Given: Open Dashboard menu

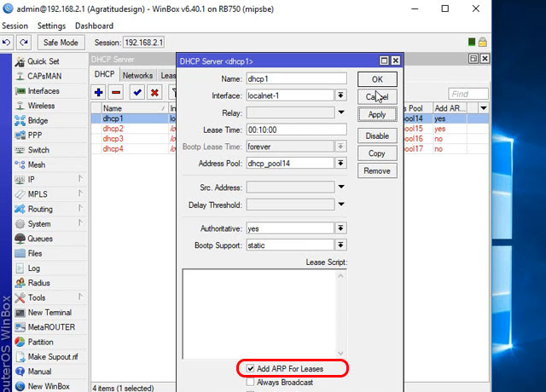Looking at the screenshot, I should point(94,26).
